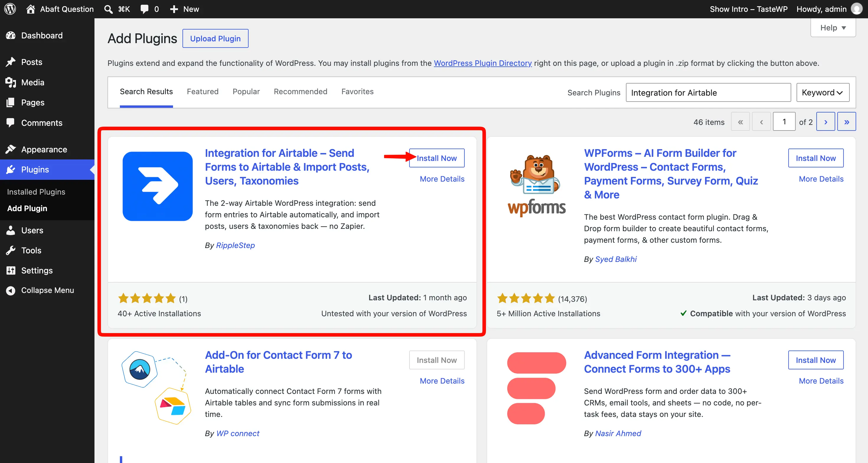868x463 pixels.
Task: Open author RippleStep link
Action: 235,245
